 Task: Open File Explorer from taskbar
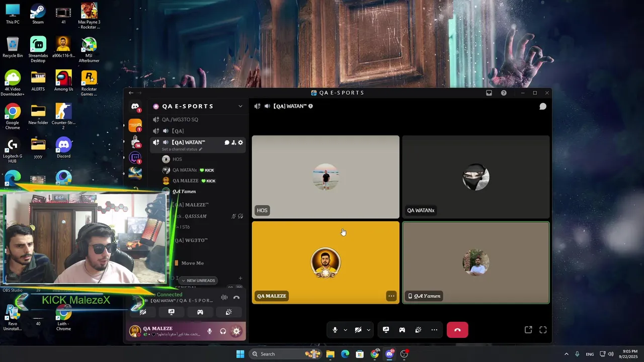point(330,354)
